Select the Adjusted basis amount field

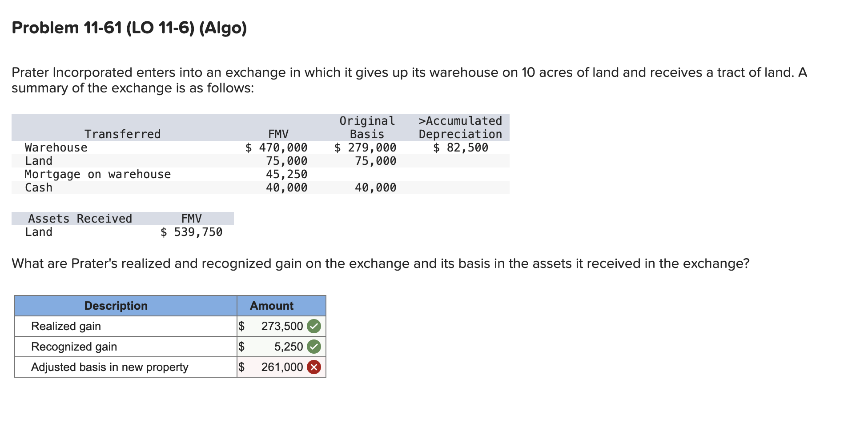278,367
